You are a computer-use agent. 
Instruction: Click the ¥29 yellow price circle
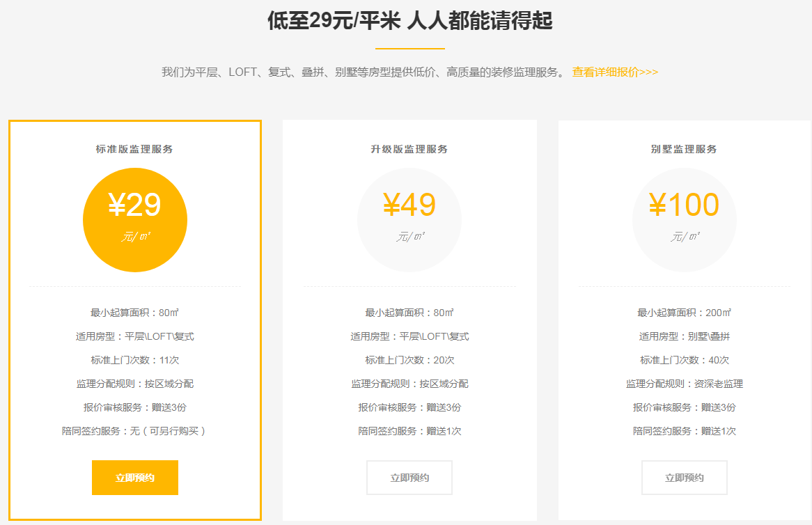[x=135, y=219]
